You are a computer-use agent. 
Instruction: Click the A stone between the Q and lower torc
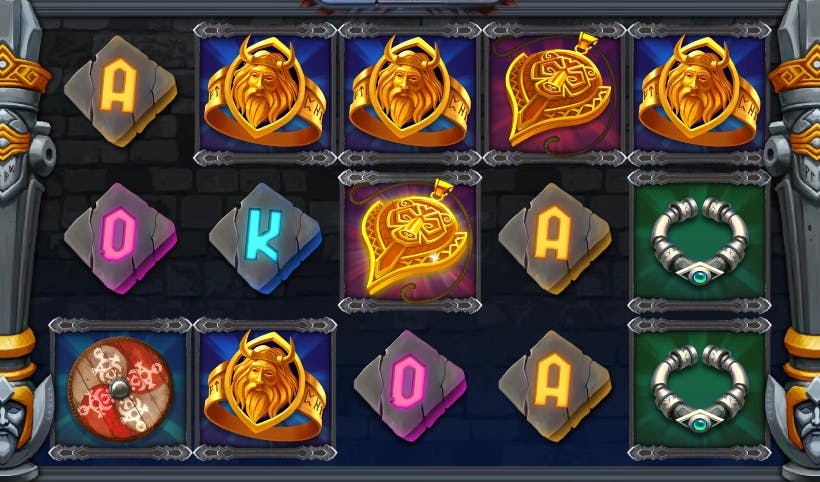(555, 386)
